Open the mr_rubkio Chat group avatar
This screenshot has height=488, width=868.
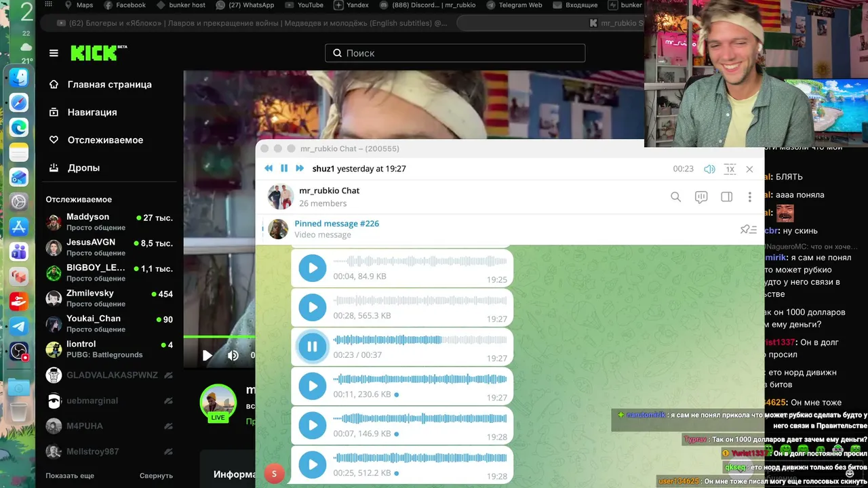(280, 197)
